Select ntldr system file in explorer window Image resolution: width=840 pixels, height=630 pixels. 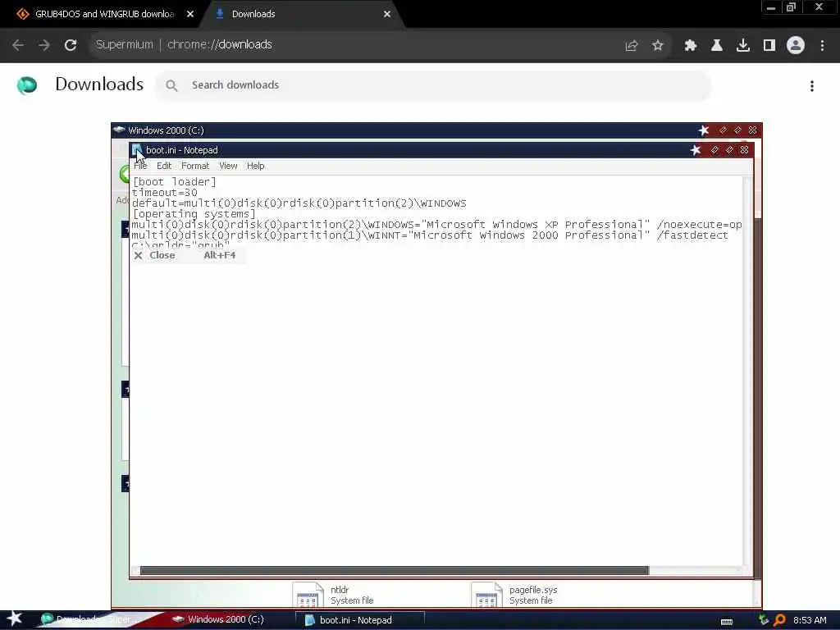tap(334, 595)
